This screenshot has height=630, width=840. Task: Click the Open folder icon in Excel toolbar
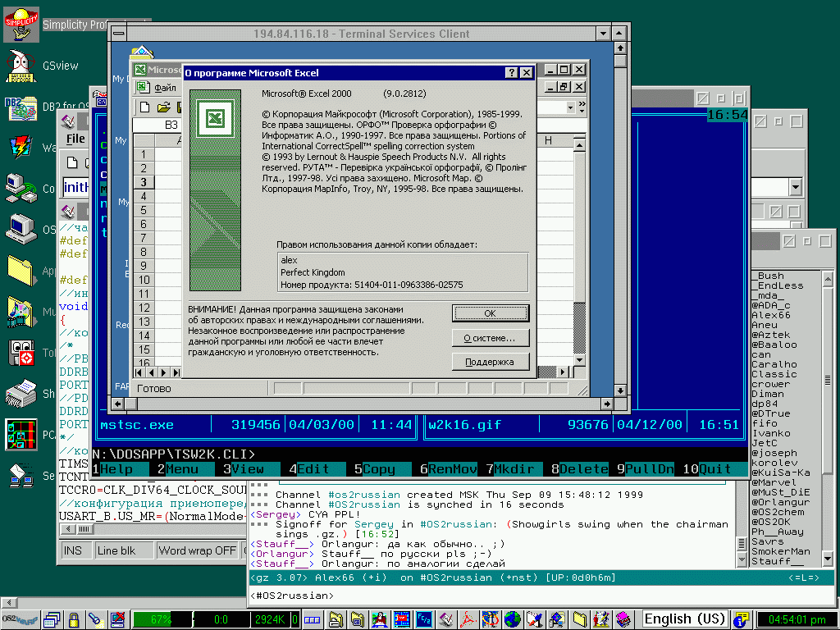pyautogui.click(x=164, y=107)
